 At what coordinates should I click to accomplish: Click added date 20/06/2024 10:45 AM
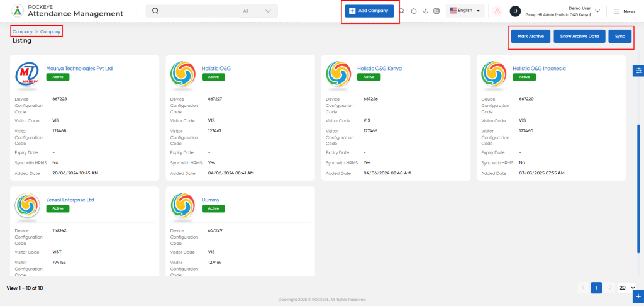click(75, 173)
